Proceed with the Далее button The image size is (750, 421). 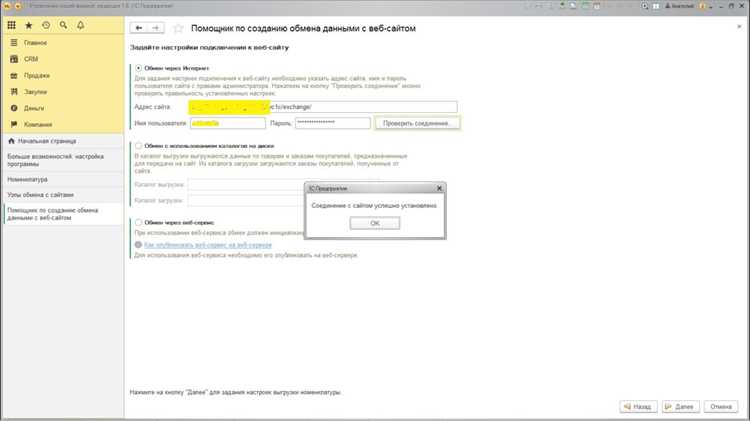pos(681,407)
